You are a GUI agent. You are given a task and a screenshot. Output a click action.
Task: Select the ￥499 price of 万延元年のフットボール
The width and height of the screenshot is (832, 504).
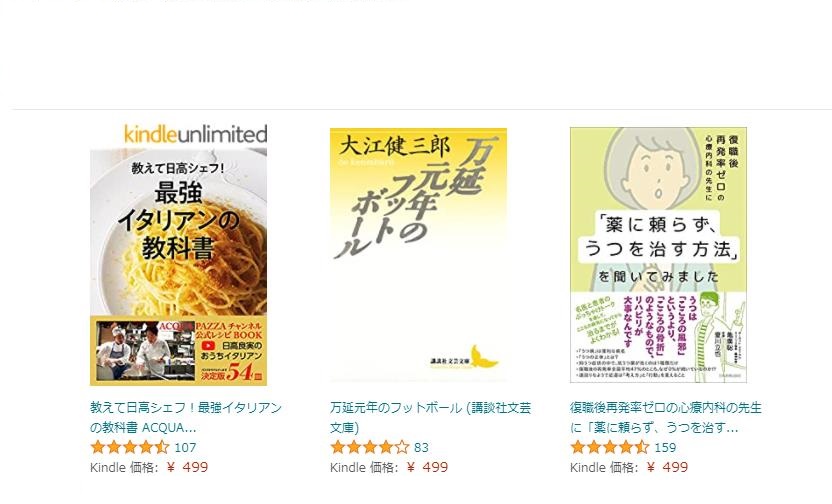tap(427, 467)
